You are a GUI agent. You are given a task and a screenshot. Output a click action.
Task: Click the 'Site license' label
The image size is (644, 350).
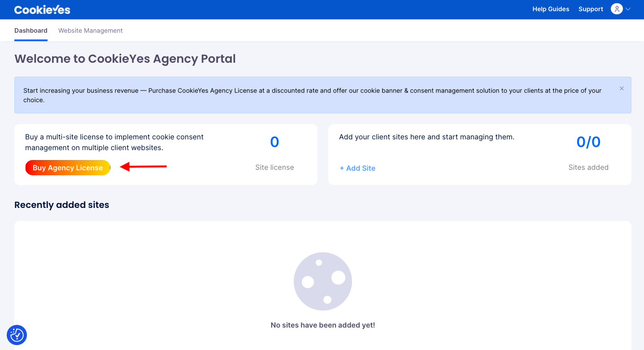[274, 167]
